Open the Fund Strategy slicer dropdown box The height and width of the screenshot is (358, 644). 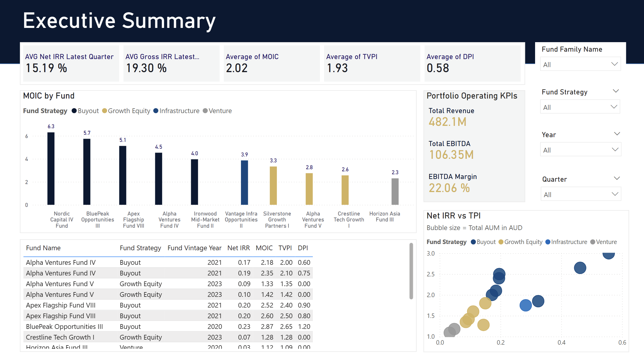[x=580, y=107]
